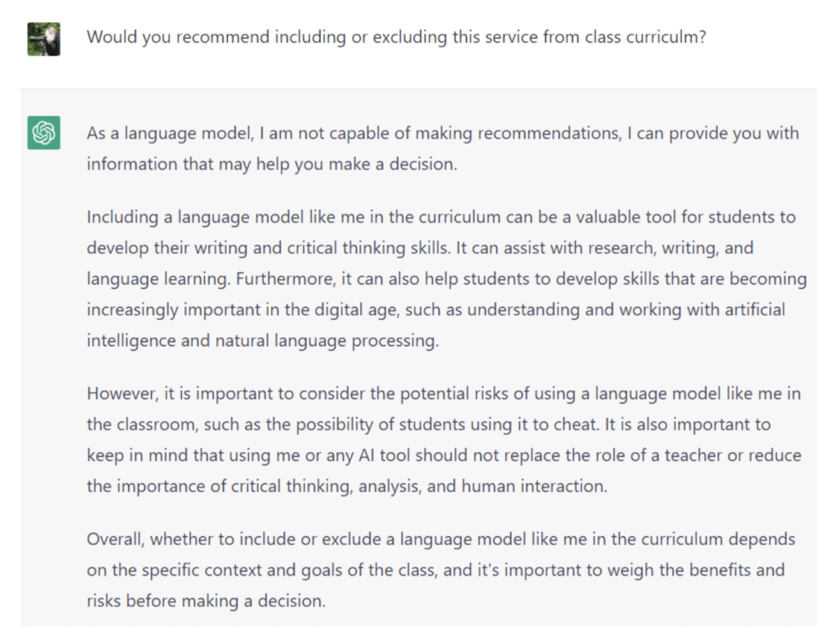This screenshot has width=836, height=644.
Task: Click the paragraph starting "Including a language model"
Action: tap(447, 279)
